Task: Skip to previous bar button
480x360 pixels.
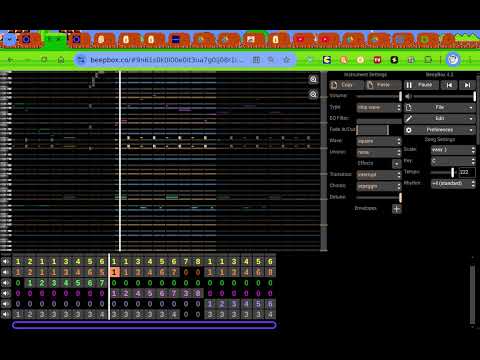Action: click(x=449, y=85)
